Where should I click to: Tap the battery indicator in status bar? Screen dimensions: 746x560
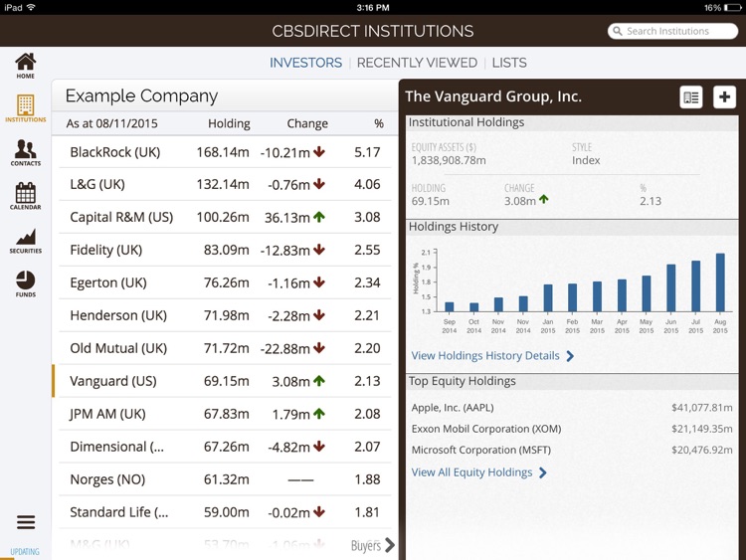(732, 8)
